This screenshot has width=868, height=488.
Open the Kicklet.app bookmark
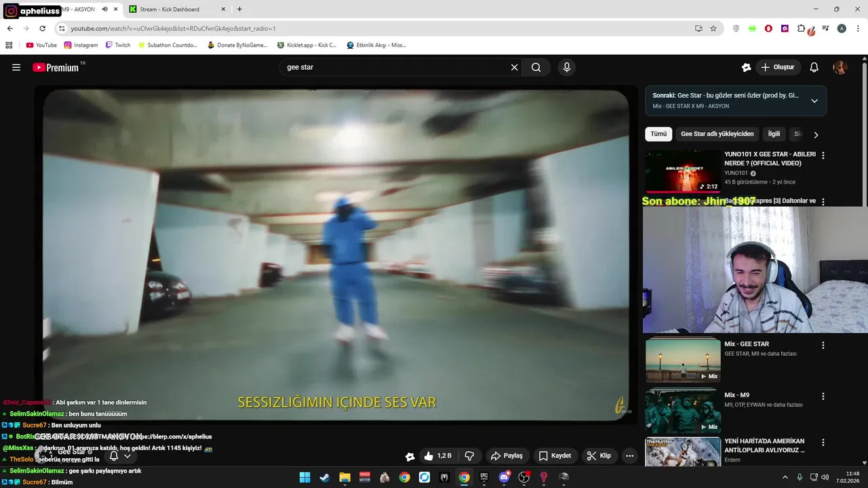[307, 45]
